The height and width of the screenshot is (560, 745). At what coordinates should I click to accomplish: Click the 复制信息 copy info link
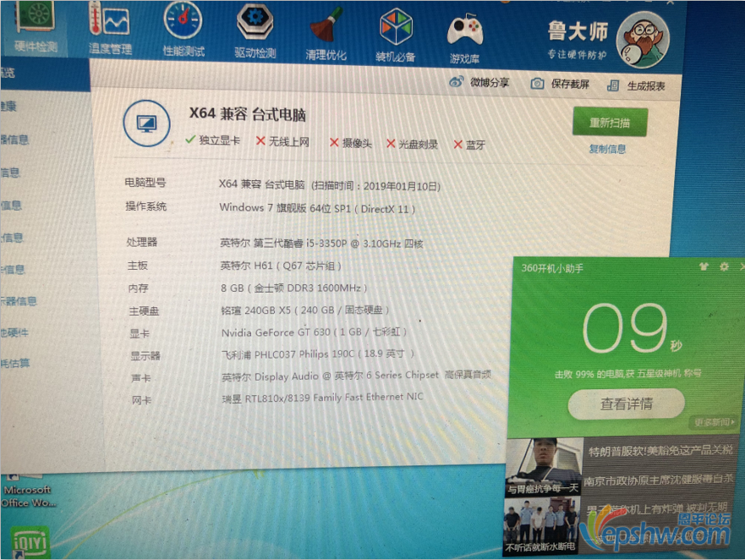pyautogui.click(x=607, y=149)
